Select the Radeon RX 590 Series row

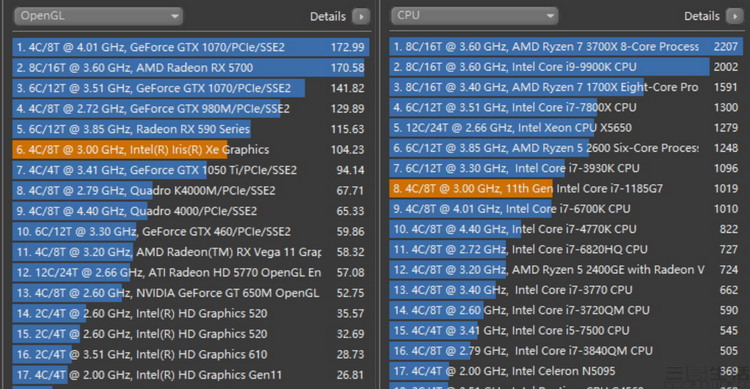[191, 129]
